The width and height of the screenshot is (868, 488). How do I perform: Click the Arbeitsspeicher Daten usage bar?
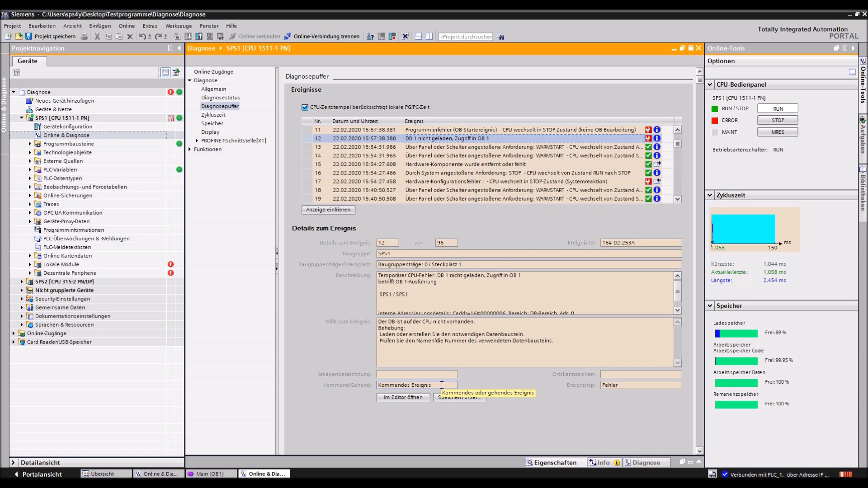pos(736,383)
